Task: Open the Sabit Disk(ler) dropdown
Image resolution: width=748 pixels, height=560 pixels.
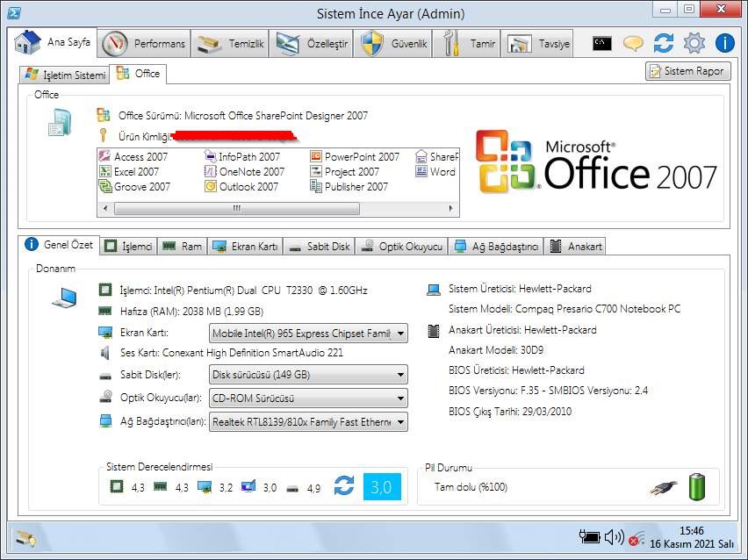Action: [308, 375]
